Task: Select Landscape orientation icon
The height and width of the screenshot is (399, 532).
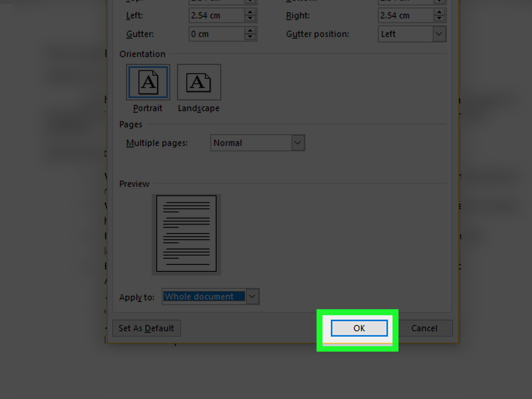Action: coord(199,83)
